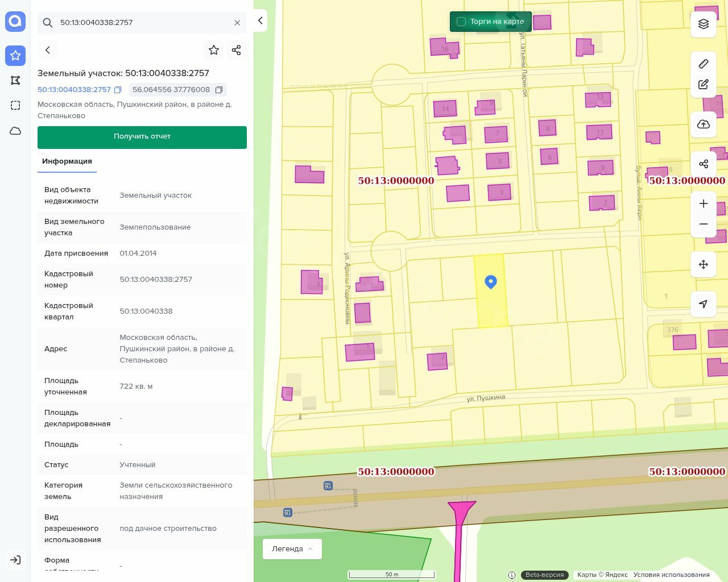
Task: Copy coordinates 56.064556 37.776008
Action: pyautogui.click(x=219, y=90)
